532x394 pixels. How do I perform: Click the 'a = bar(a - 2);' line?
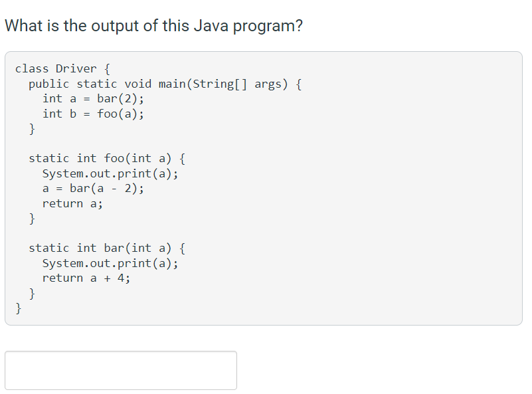[93, 188]
